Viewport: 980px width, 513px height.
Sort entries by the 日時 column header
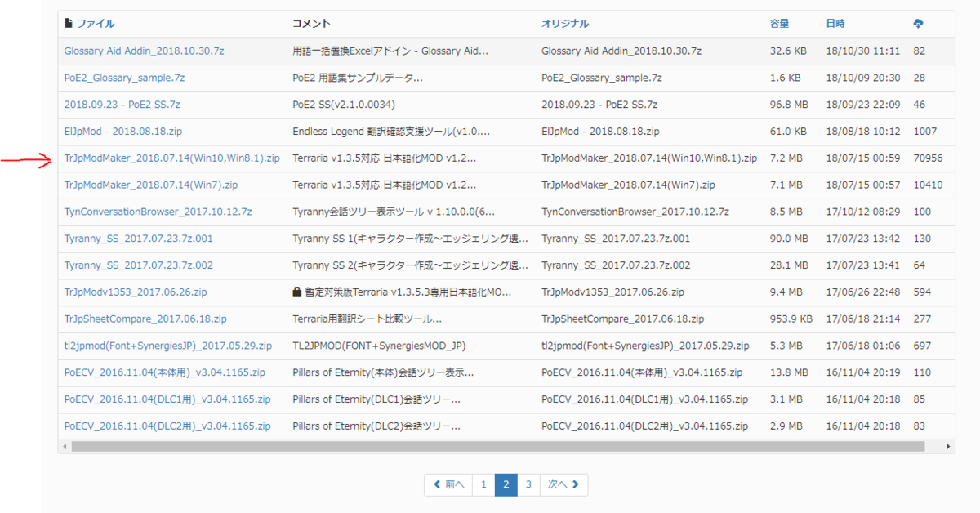[835, 23]
